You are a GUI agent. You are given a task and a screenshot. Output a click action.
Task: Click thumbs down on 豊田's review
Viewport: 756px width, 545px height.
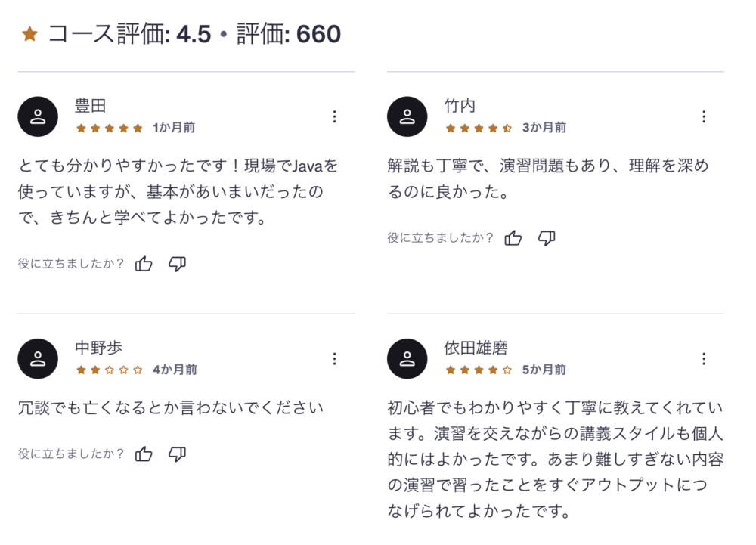click(x=177, y=264)
